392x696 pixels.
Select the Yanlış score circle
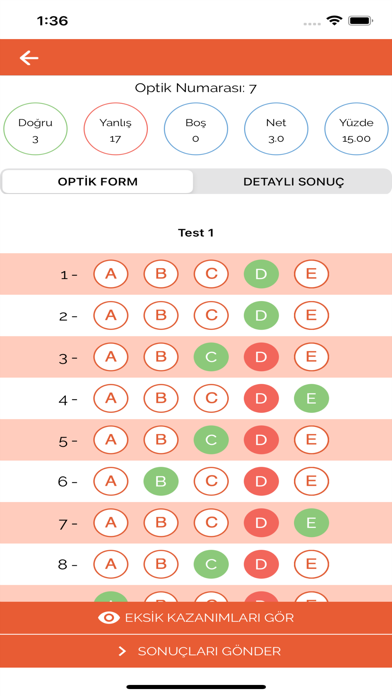115,129
